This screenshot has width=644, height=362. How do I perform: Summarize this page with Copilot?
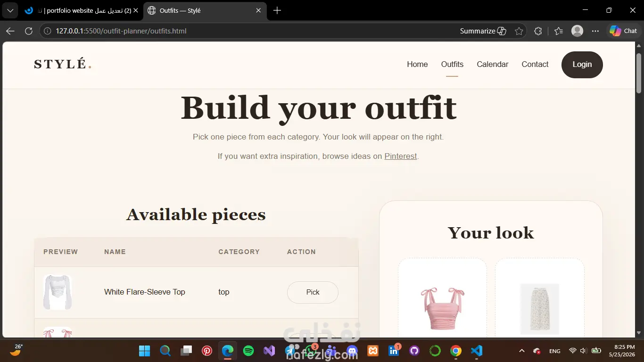tap(483, 31)
